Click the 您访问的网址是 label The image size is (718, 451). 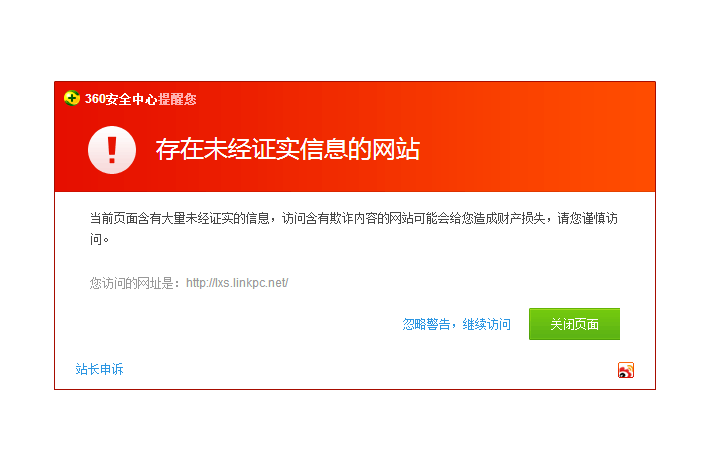[x=136, y=283]
